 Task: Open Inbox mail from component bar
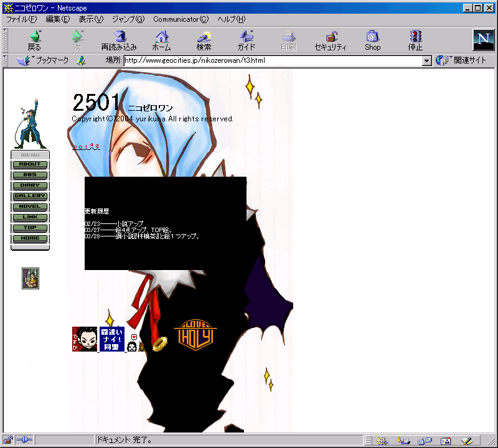[x=403, y=441]
